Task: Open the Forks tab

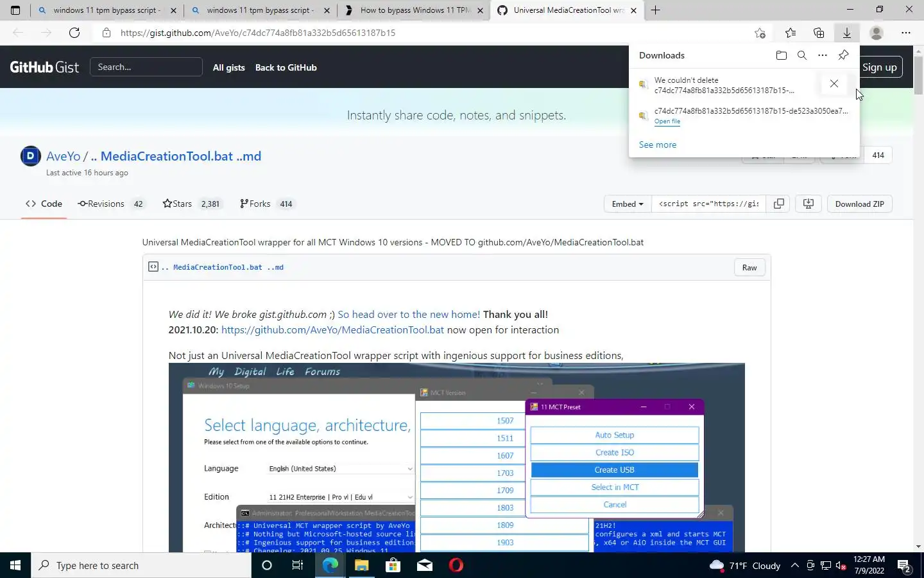Action: (x=266, y=204)
